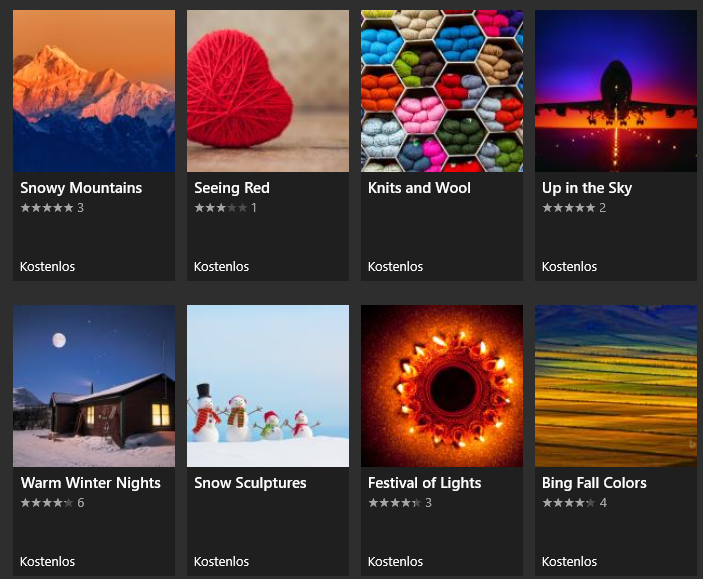Viewport: 703px width, 579px height.
Task: Click Kostenlos price under Bing Fall Colors
Action: pos(569,562)
